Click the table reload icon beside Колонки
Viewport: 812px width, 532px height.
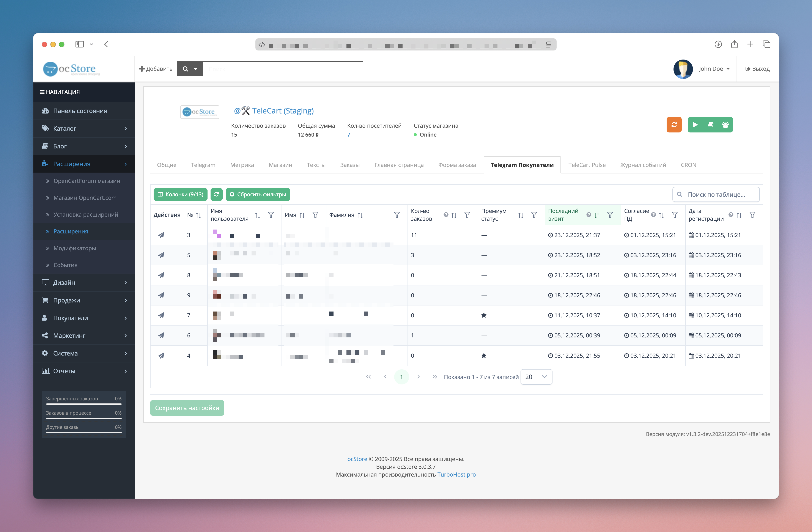tap(216, 194)
